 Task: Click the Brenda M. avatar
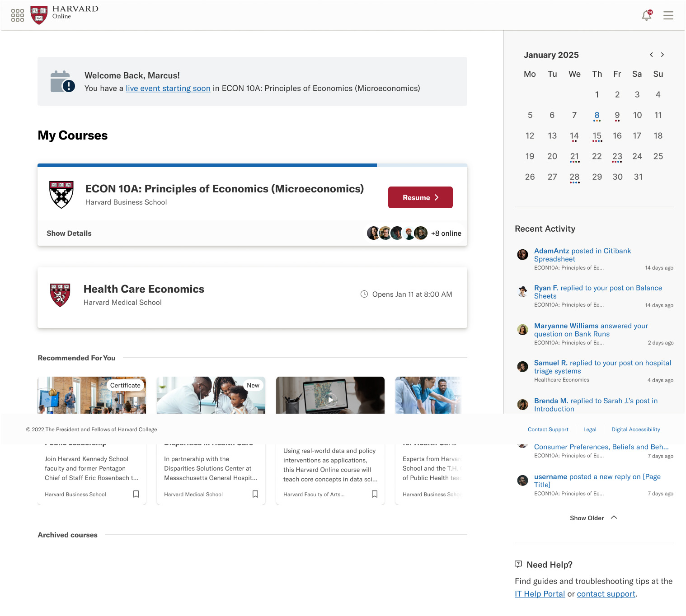522,405
